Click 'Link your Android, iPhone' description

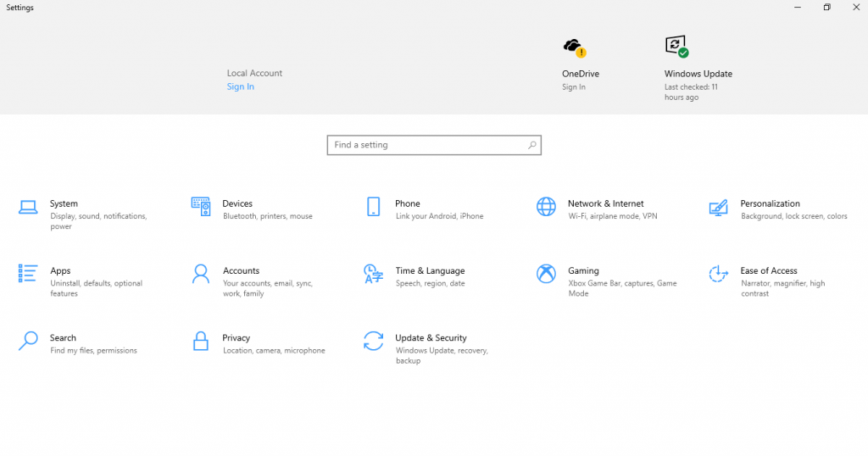tap(440, 216)
